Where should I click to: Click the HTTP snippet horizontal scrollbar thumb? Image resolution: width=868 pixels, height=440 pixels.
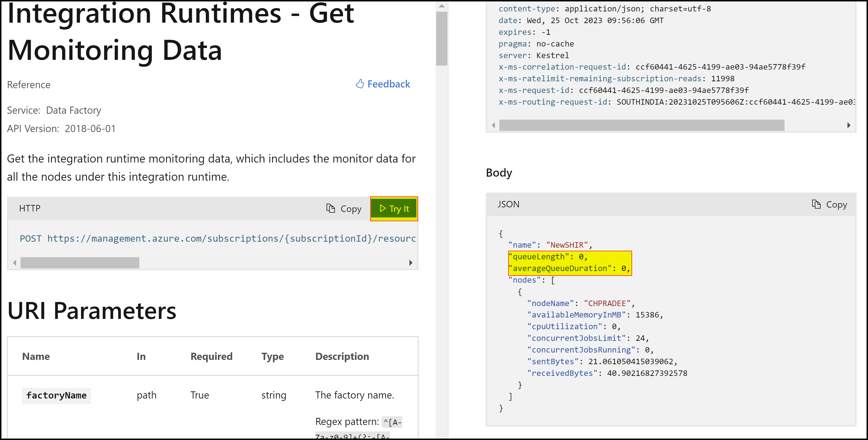pyautogui.click(x=80, y=263)
